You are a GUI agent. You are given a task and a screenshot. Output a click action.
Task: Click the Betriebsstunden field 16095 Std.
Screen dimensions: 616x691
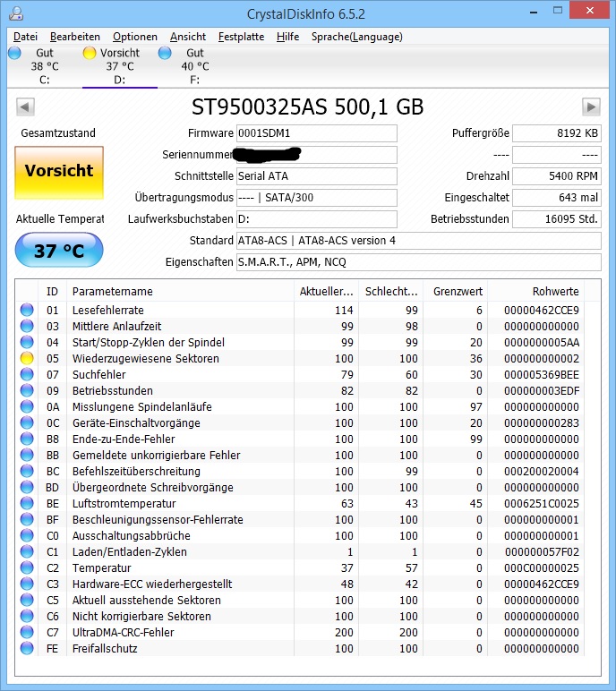[x=557, y=219]
